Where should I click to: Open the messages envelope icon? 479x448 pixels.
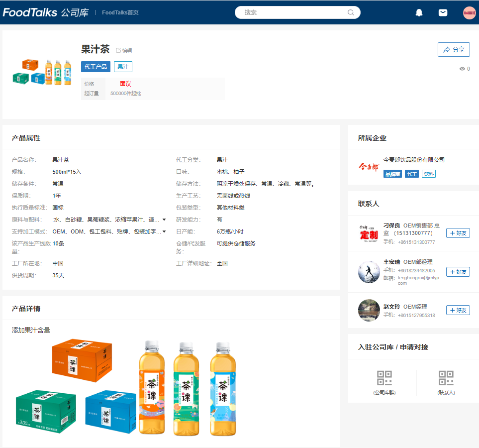[x=443, y=12]
